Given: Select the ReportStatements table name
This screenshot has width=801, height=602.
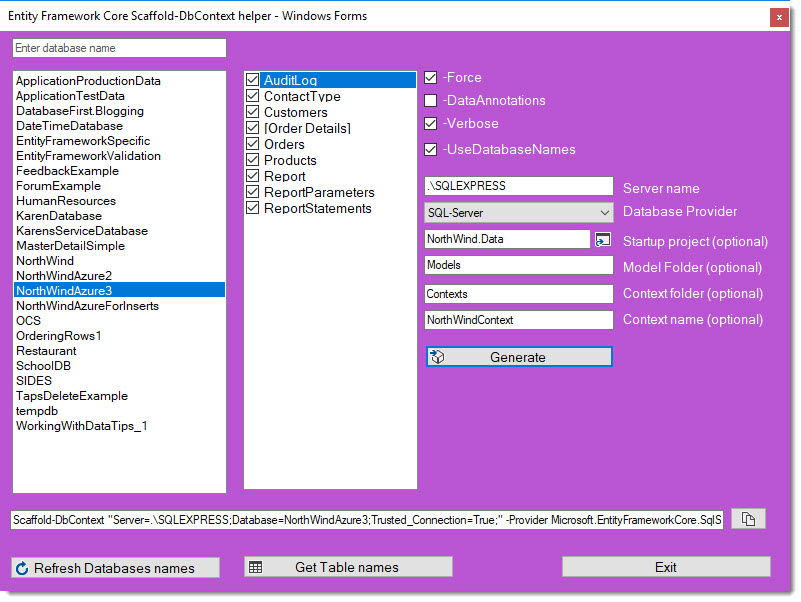Looking at the screenshot, I should (x=318, y=208).
